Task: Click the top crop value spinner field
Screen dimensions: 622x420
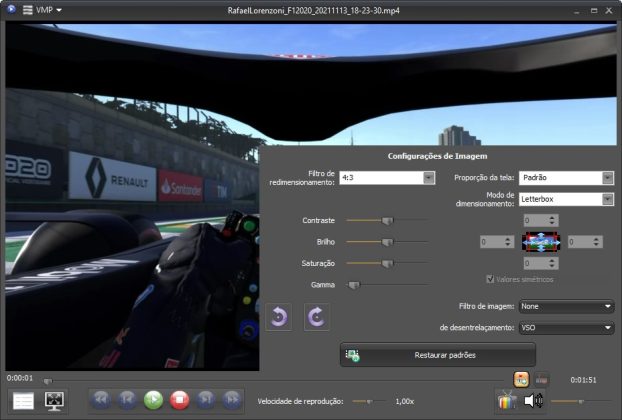Action: click(x=540, y=220)
